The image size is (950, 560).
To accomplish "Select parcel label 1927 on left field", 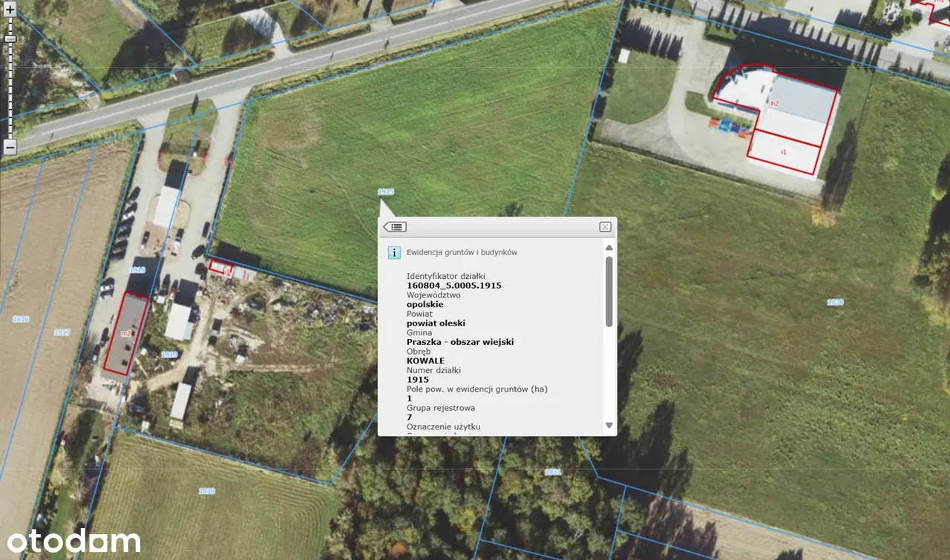I will (62, 332).
